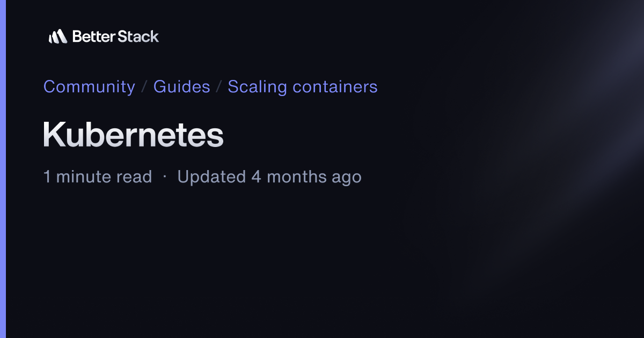
Task: Click the word "Stack" in the logo
Action: [139, 36]
